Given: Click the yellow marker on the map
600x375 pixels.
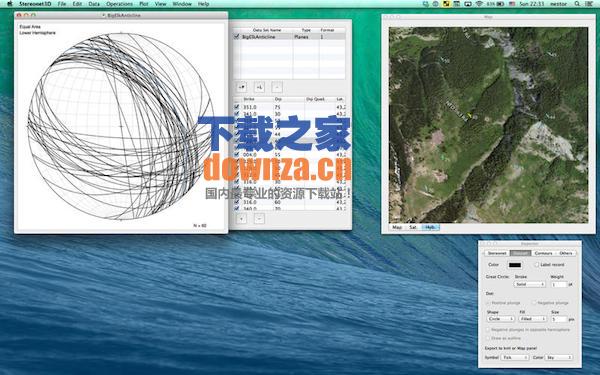Looking at the screenshot, I should [x=470, y=115].
